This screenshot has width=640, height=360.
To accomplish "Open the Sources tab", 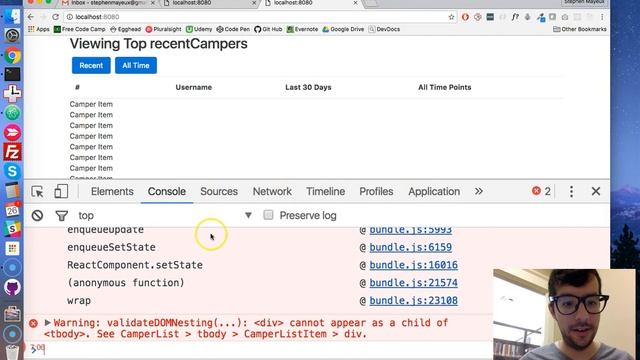I will coord(219,191).
